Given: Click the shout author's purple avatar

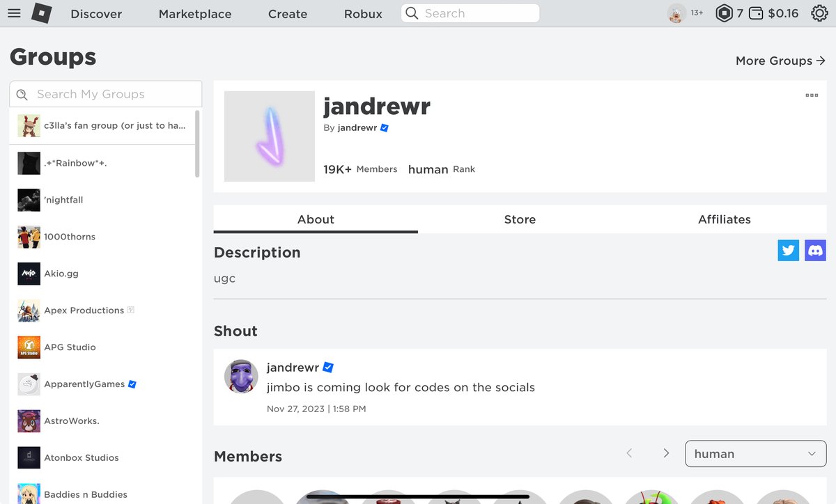Looking at the screenshot, I should (x=241, y=377).
